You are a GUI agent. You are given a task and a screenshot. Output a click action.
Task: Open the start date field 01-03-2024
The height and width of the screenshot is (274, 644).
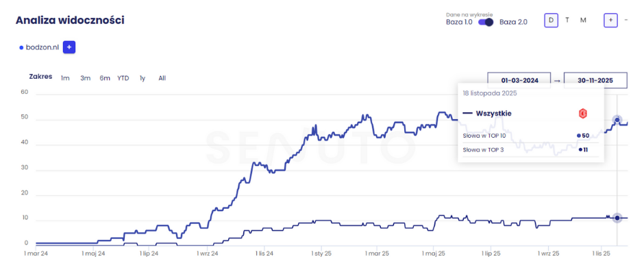(519, 80)
